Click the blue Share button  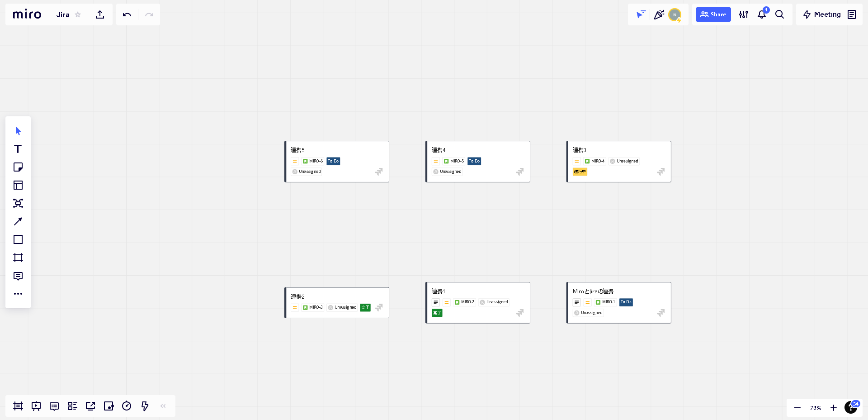click(713, 14)
